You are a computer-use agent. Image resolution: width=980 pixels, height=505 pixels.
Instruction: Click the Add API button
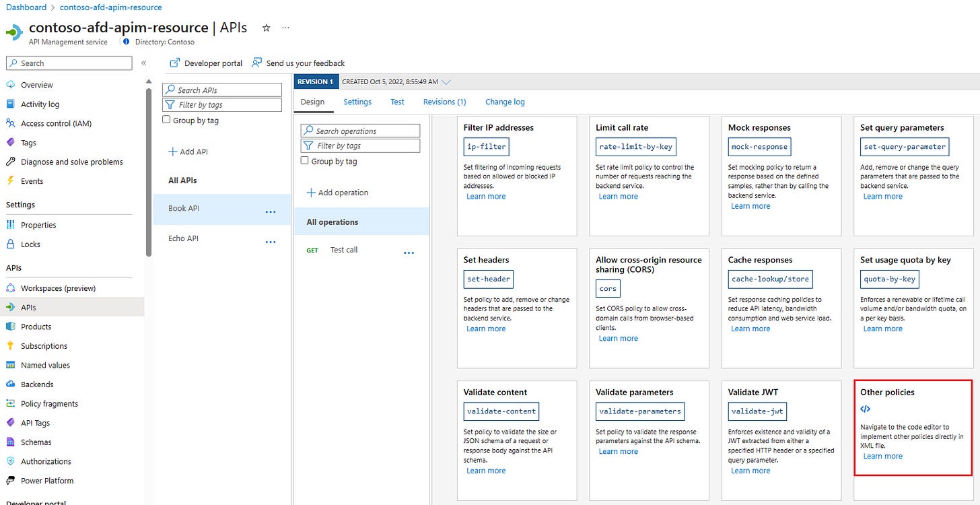(x=188, y=151)
